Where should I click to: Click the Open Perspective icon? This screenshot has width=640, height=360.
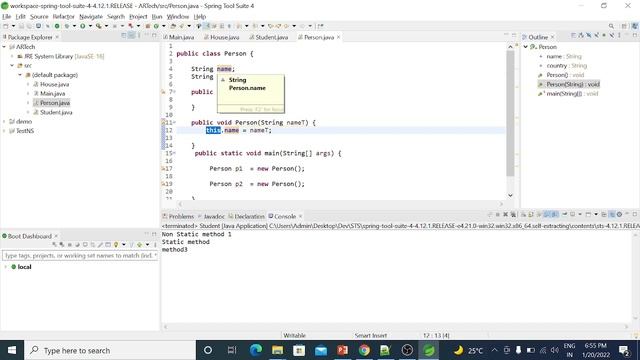click(624, 26)
